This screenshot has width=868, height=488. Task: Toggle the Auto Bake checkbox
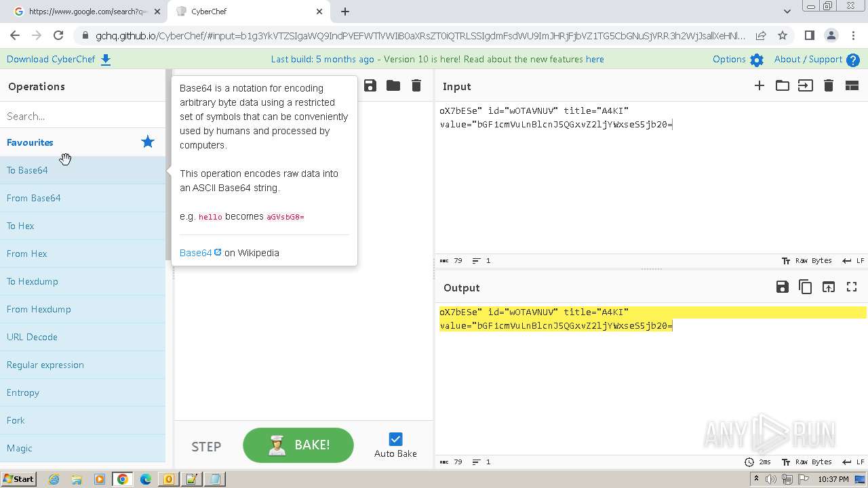click(x=395, y=439)
